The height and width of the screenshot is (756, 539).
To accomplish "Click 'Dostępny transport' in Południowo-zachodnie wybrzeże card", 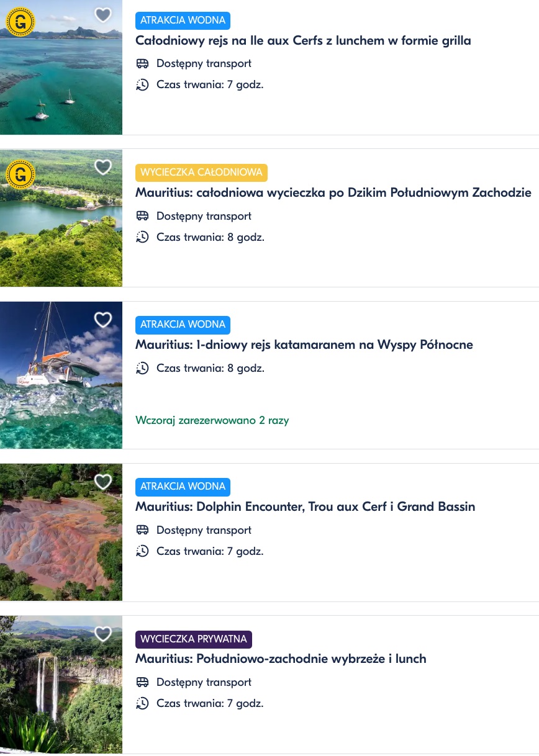I will (204, 682).
